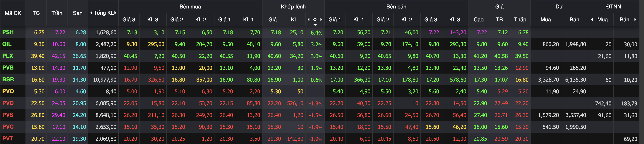This screenshot has width=644, height=144.
Task: Click the Bên mua group header
Action: 190,7
